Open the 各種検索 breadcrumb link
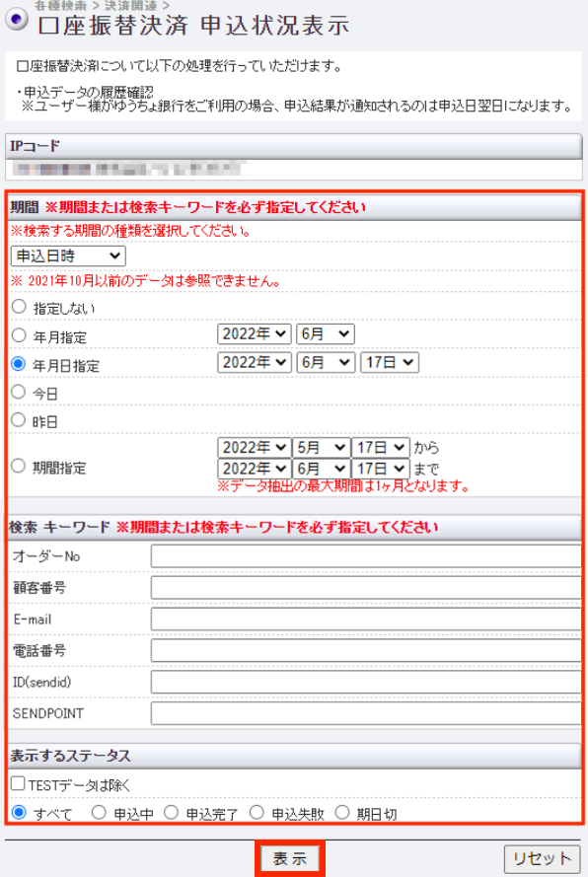Image resolution: width=588 pixels, height=877 pixels. 60,6
